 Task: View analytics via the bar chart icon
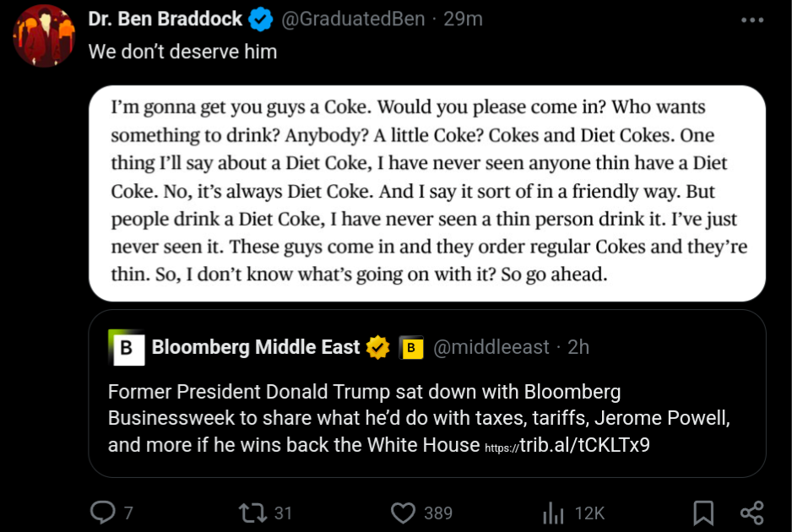coord(553,513)
